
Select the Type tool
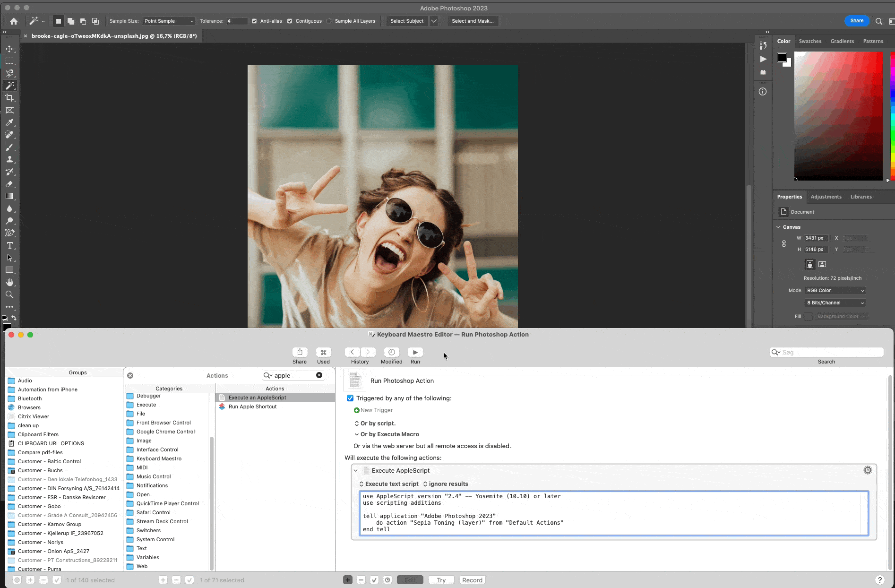point(9,245)
